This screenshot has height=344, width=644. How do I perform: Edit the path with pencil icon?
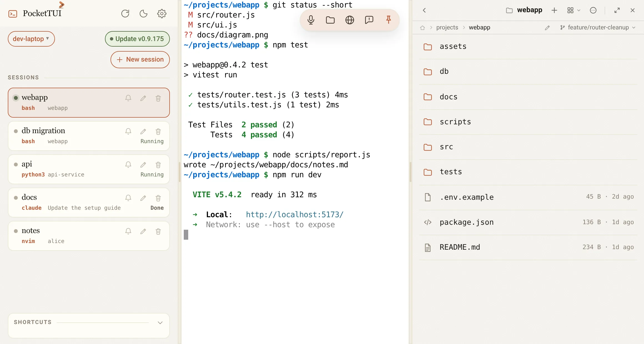point(547,27)
